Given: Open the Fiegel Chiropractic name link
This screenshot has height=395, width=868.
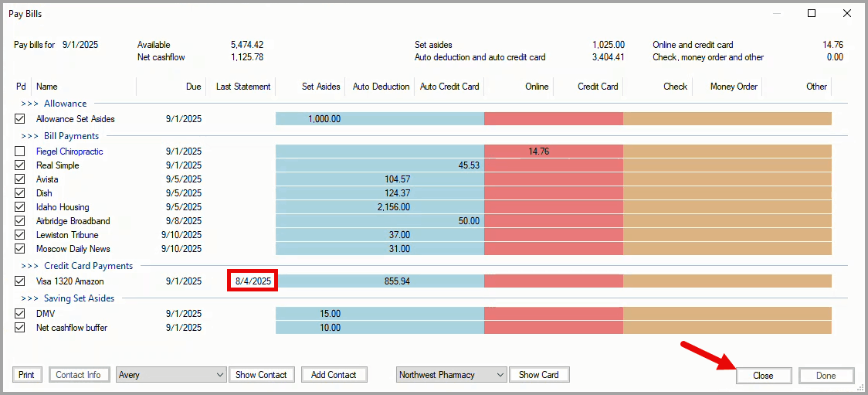Looking at the screenshot, I should (x=70, y=152).
